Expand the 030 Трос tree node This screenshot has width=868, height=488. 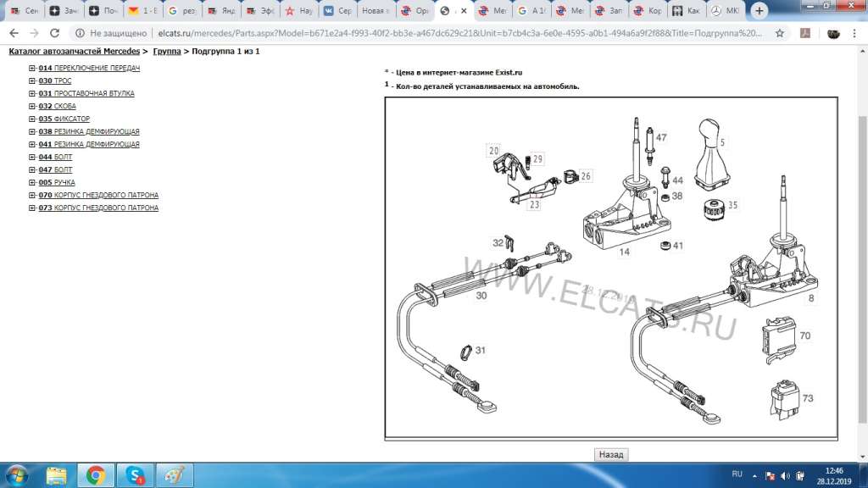tap(32, 80)
